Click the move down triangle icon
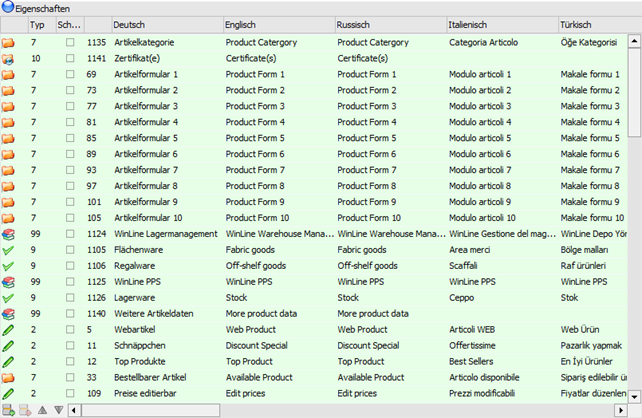This screenshot has height=418, width=642. click(x=58, y=410)
